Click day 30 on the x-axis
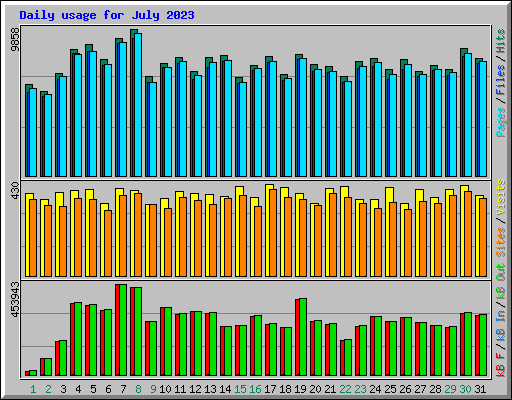The image size is (512, 400). (x=465, y=389)
